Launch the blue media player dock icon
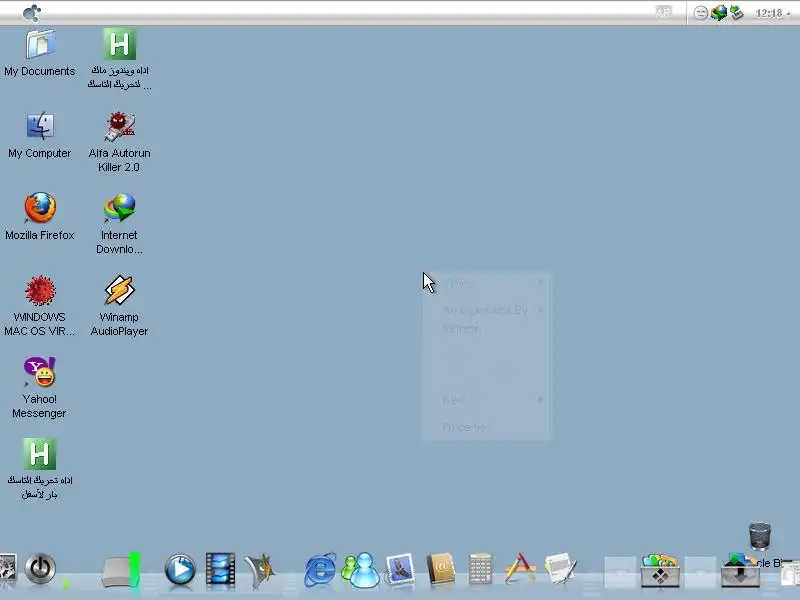Image resolution: width=800 pixels, height=600 pixels. tap(180, 569)
